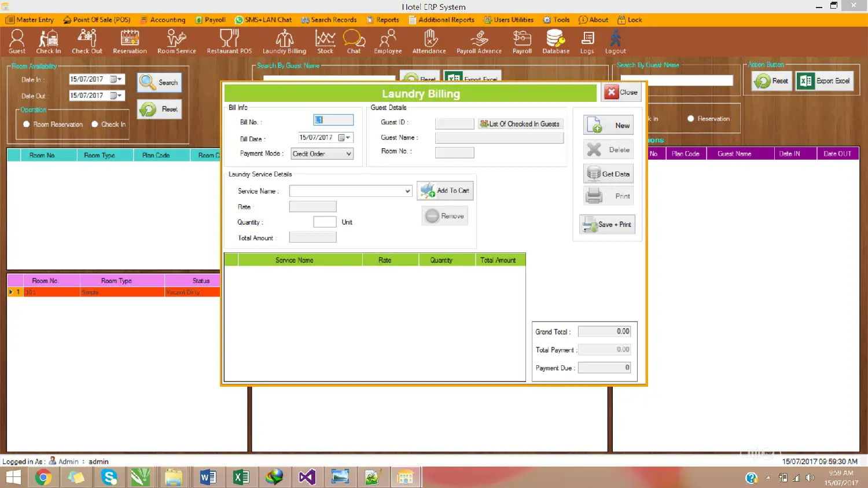This screenshot has width=868, height=488.
Task: Open the Check In toolbar icon
Action: tap(49, 41)
